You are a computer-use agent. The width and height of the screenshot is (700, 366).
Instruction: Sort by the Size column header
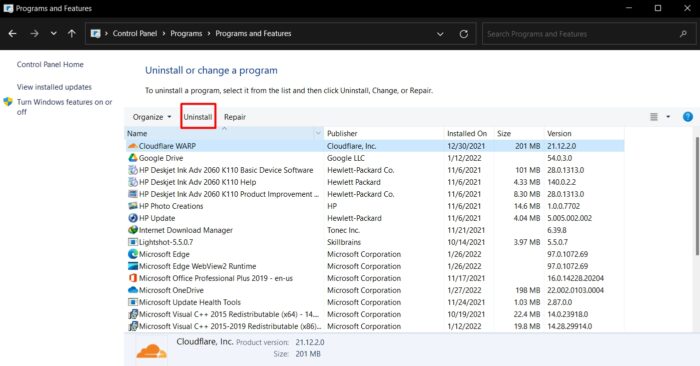point(519,133)
